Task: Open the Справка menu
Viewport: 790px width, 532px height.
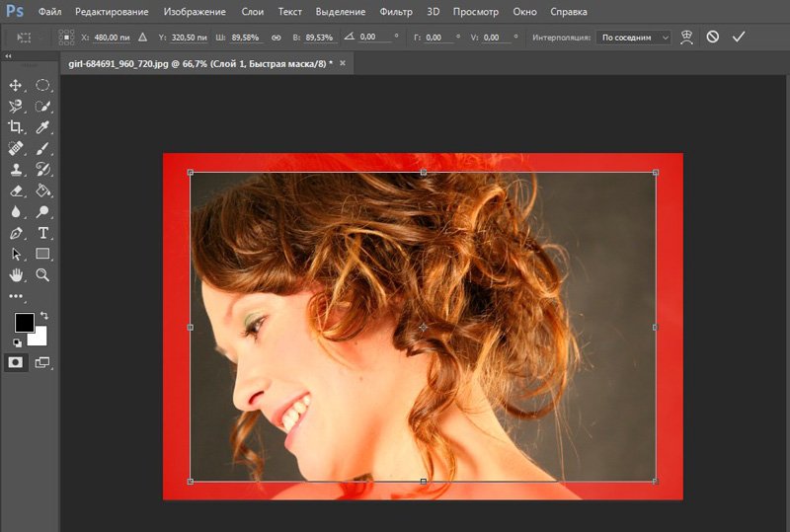Action: pyautogui.click(x=569, y=12)
